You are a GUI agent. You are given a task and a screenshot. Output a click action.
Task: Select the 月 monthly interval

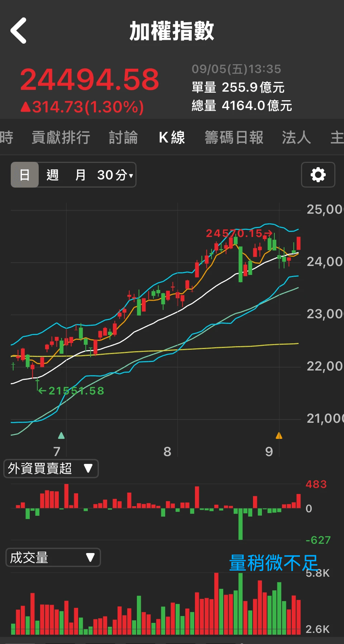pyautogui.click(x=80, y=175)
